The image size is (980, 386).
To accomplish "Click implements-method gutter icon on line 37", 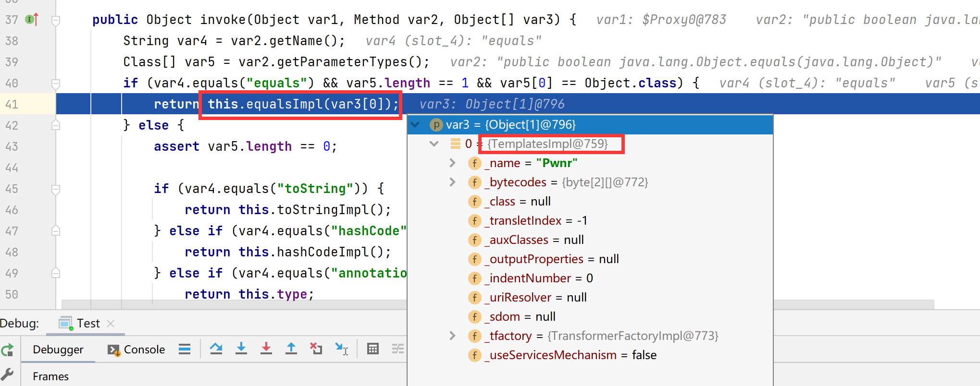I will 32,20.
